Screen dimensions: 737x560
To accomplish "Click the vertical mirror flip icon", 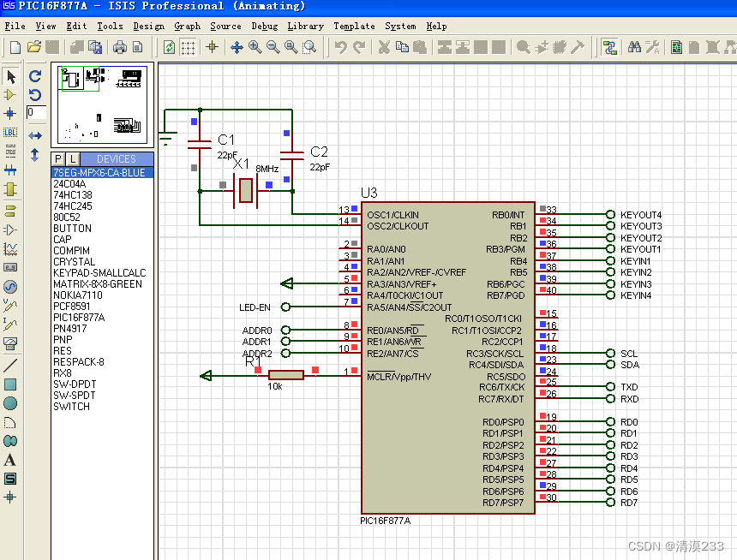I will tap(35, 155).
